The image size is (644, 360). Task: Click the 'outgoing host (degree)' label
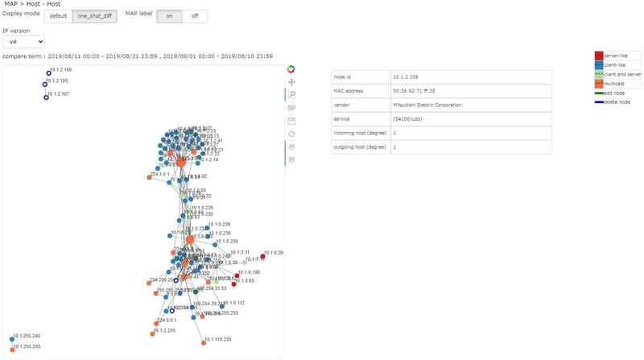tap(360, 147)
